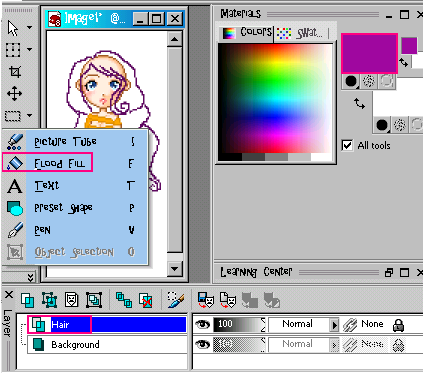This screenshot has height=373, width=425.
Task: Hide the Background layer with eye icon
Action: [202, 344]
